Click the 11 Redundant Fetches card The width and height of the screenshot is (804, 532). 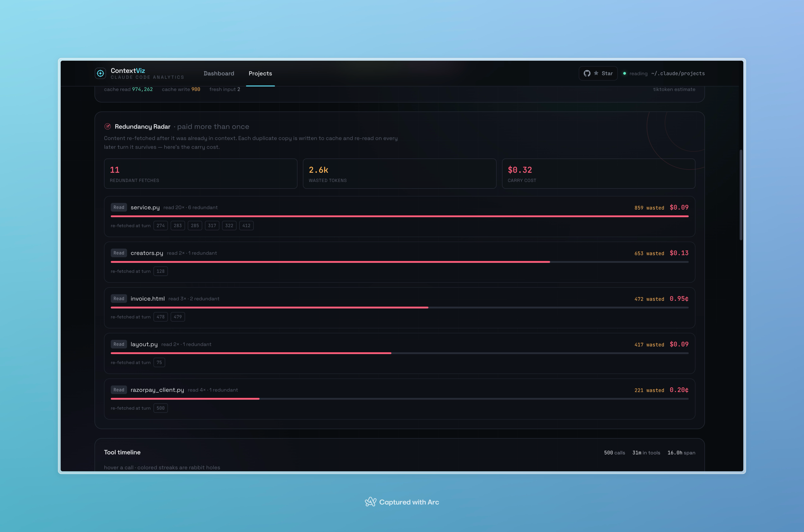coord(201,173)
